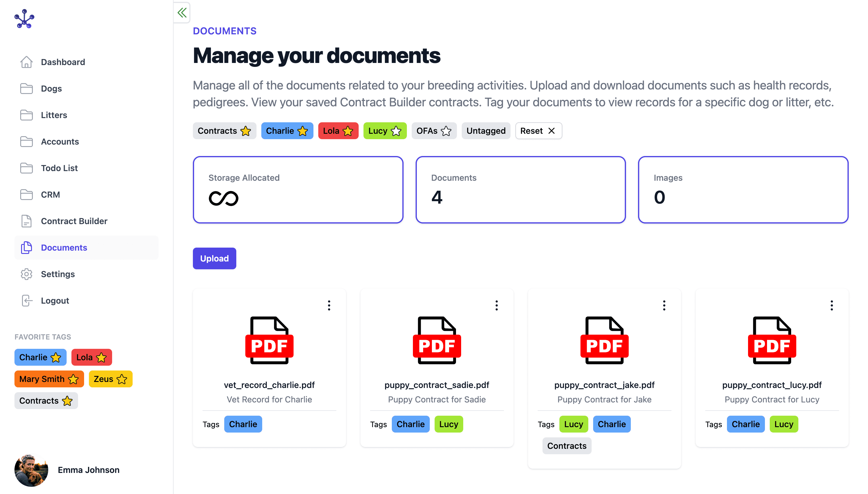Unfavorite the OFAs tag star

pyautogui.click(x=446, y=131)
